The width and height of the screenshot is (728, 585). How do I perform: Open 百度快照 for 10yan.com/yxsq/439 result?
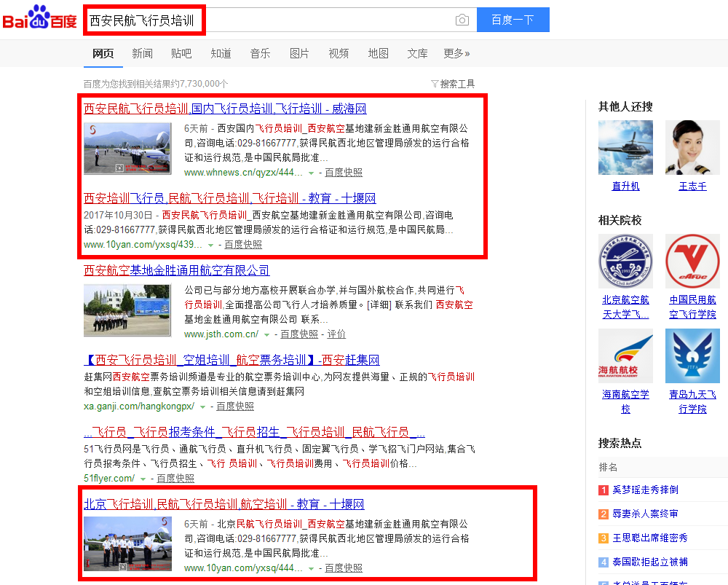[x=243, y=244]
